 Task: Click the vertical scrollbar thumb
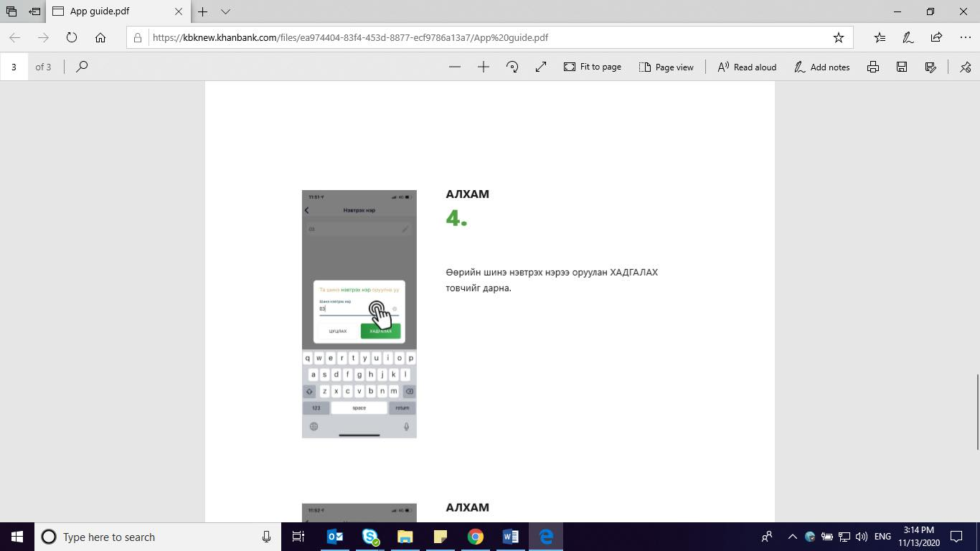pos(975,412)
